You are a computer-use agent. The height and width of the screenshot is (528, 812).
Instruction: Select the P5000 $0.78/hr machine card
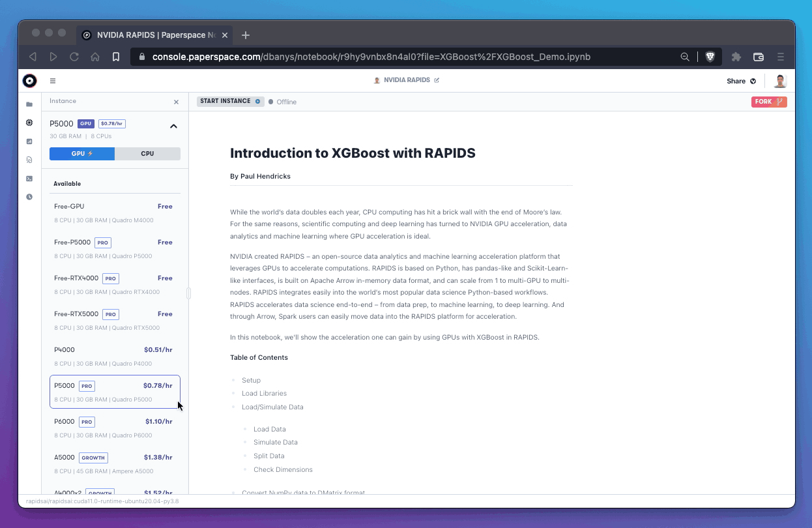(x=115, y=392)
